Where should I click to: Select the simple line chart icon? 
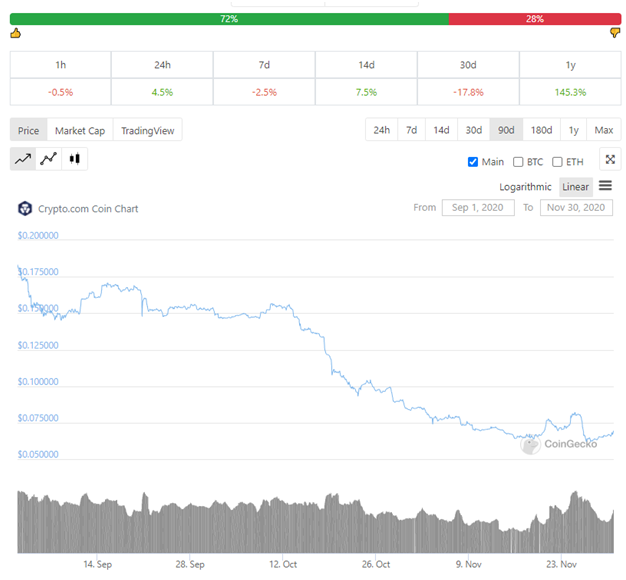point(23,159)
